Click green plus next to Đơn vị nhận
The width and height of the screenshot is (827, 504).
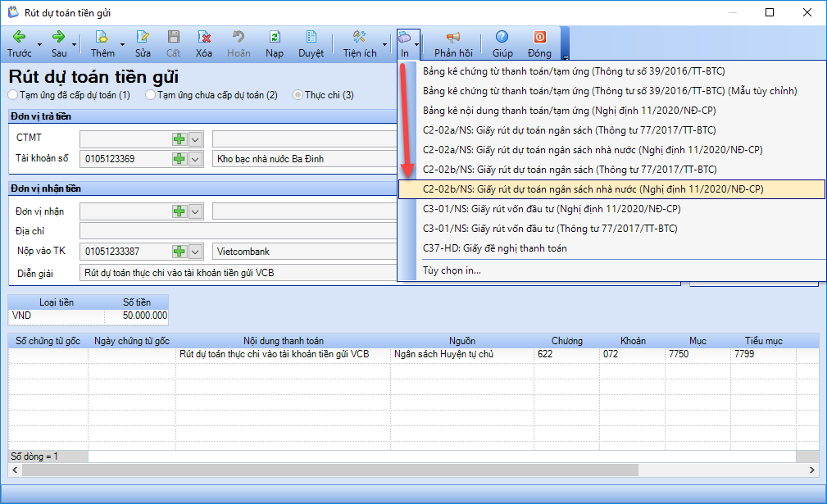[x=179, y=211]
